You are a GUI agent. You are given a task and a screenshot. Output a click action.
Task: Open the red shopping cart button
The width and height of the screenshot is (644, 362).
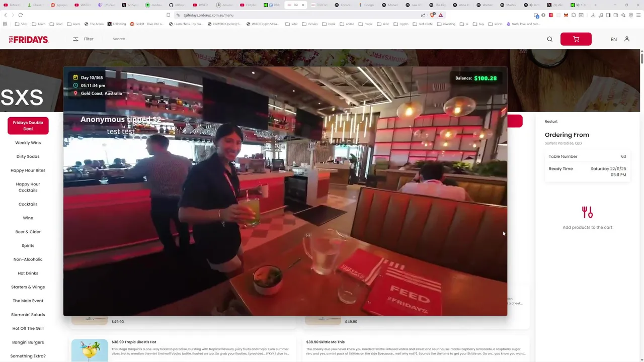576,39
